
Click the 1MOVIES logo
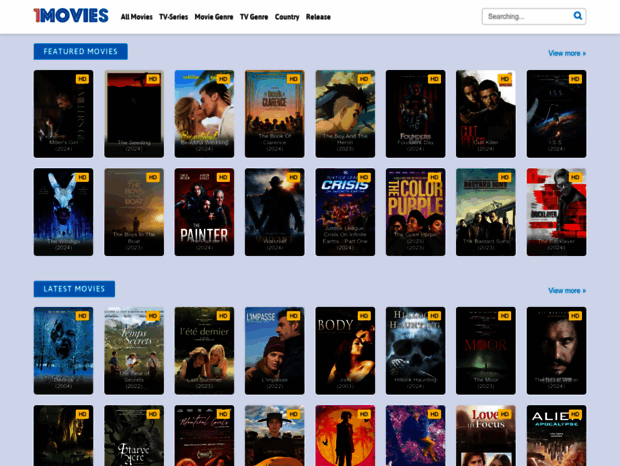click(71, 16)
